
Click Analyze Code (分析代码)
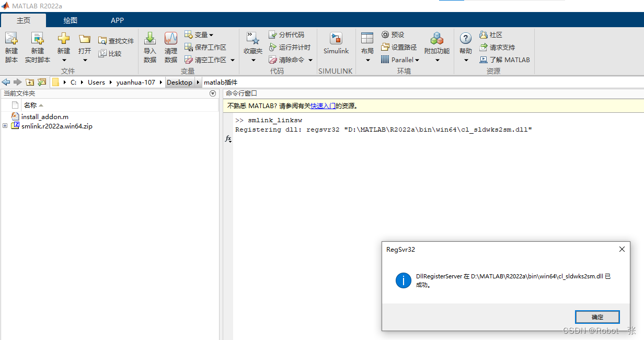point(286,34)
